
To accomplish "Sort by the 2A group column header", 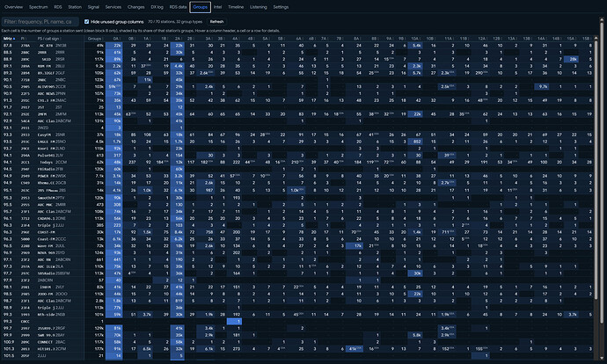I will tap(178, 39).
